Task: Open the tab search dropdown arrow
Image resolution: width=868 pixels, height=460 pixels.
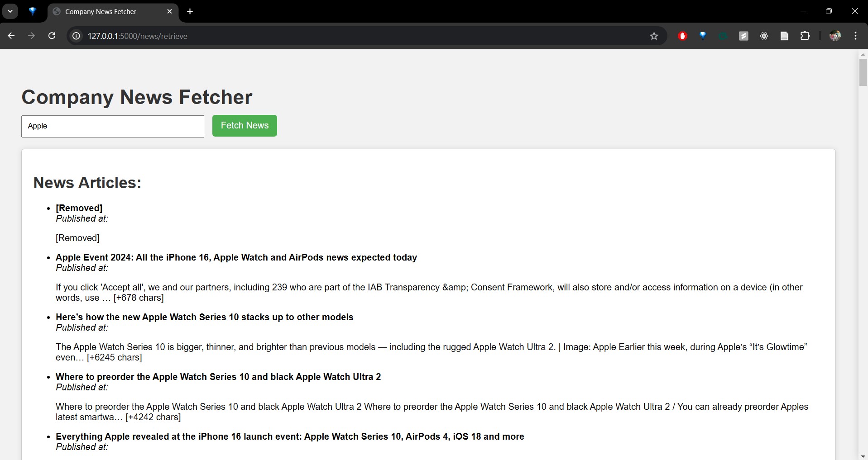Action: pos(10,11)
